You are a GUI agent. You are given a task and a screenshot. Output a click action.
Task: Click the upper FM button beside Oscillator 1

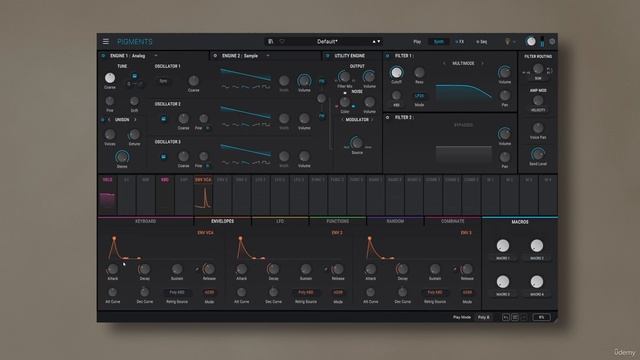click(322, 82)
